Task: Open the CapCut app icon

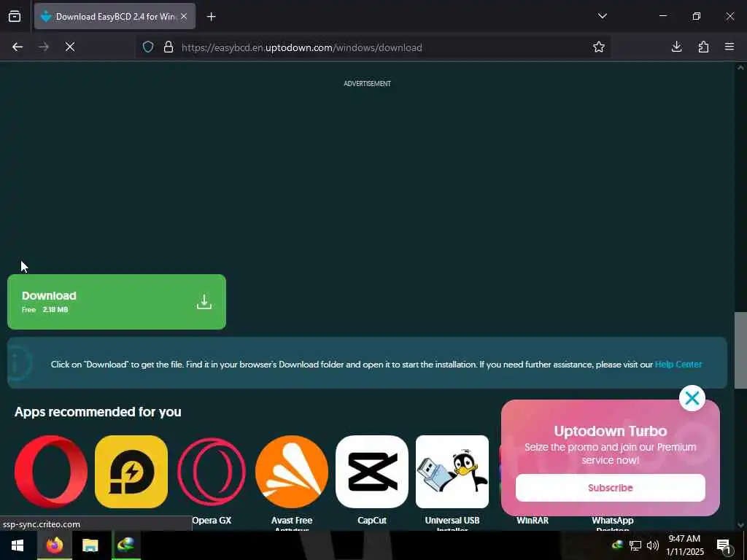Action: (372, 472)
